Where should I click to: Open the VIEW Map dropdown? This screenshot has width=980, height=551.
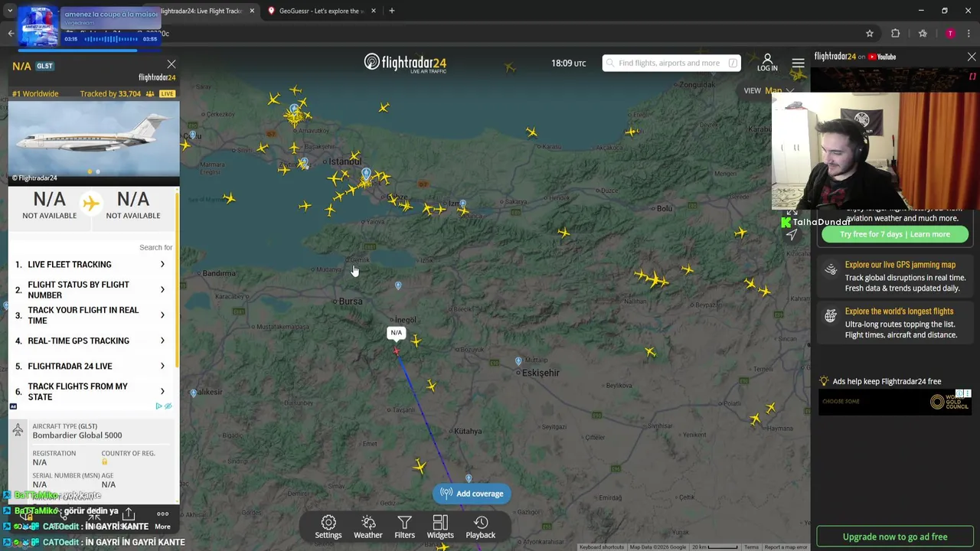[x=769, y=91]
